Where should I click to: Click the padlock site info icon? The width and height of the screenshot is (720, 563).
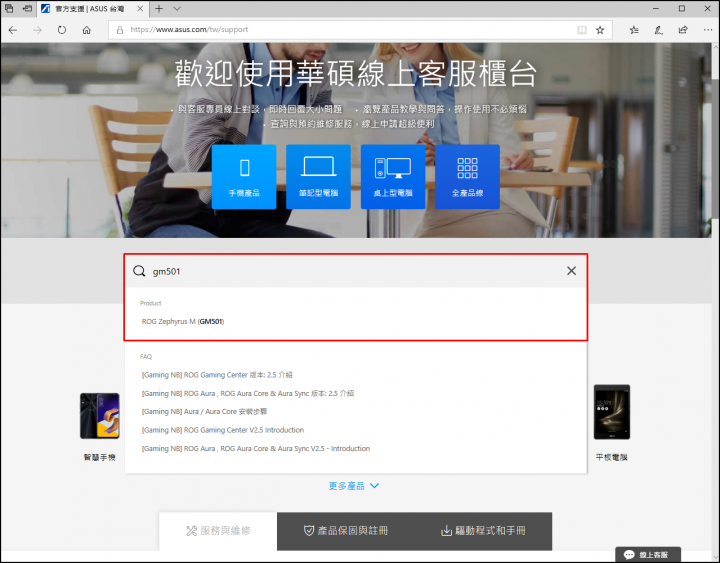click(x=120, y=30)
